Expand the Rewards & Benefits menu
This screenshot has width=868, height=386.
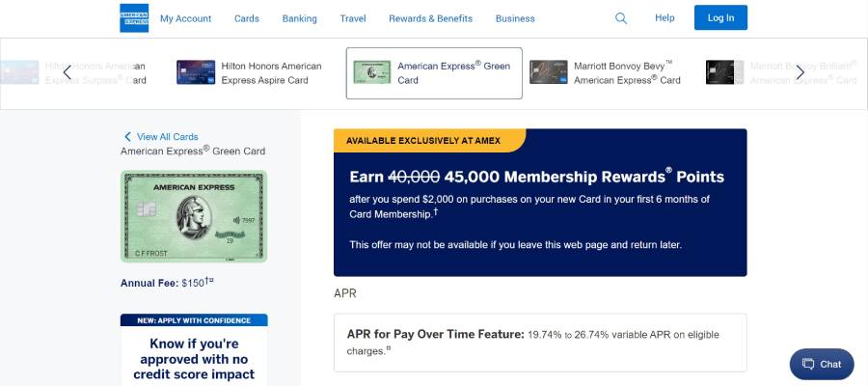[x=431, y=18]
